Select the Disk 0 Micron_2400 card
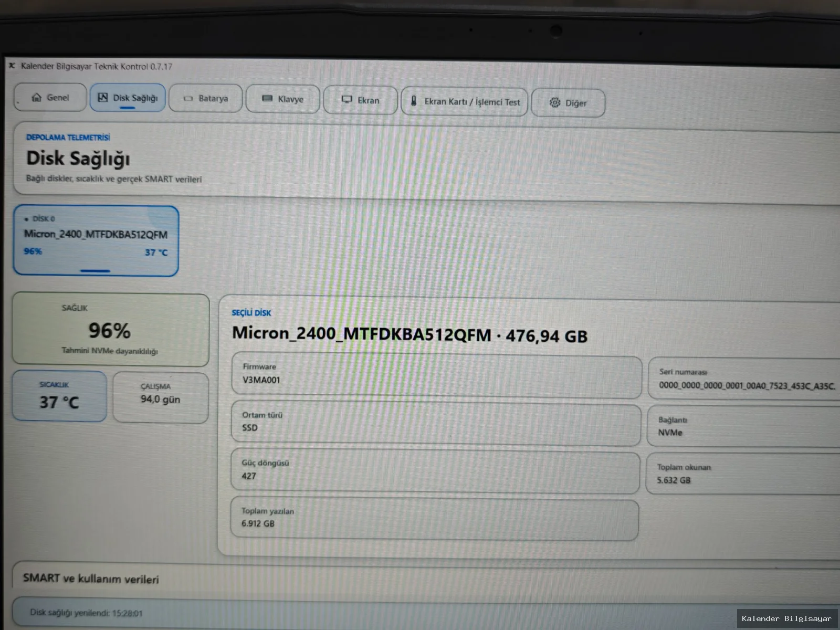The height and width of the screenshot is (630, 840). [96, 241]
